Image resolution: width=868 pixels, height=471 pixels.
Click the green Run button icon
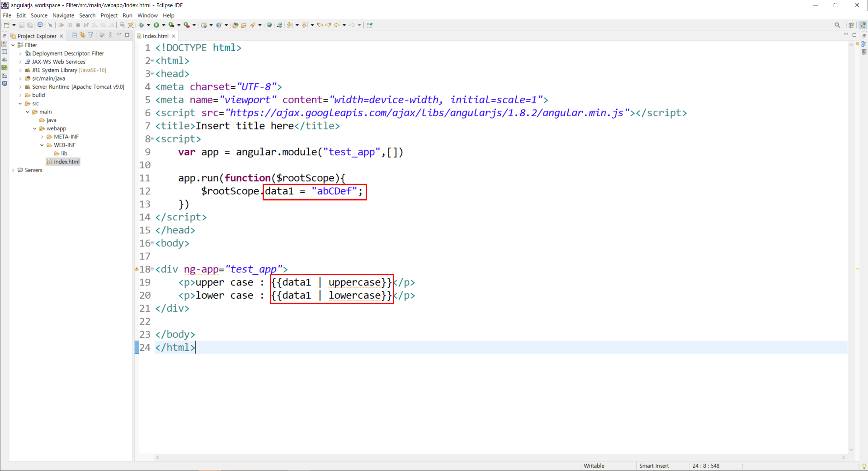(156, 25)
